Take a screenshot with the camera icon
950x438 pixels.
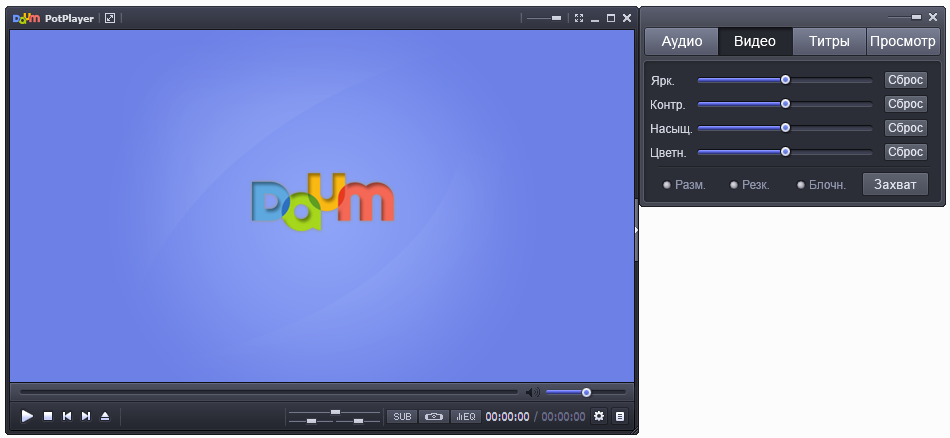pyautogui.click(x=434, y=417)
